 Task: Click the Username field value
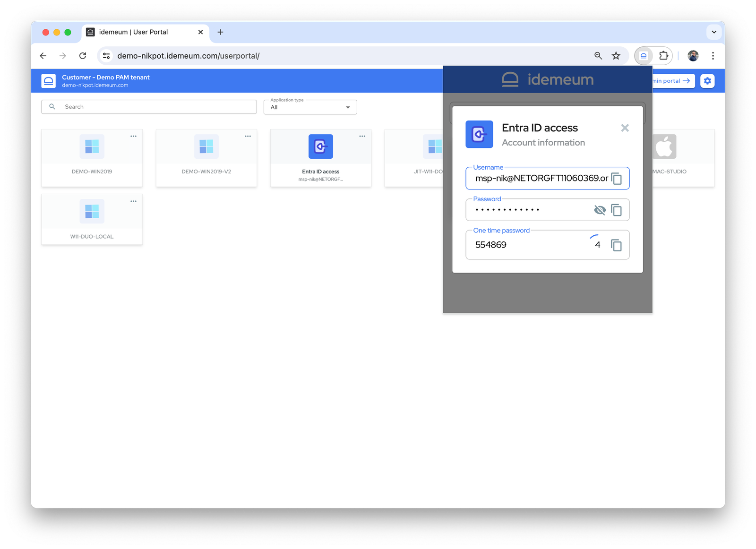(541, 178)
